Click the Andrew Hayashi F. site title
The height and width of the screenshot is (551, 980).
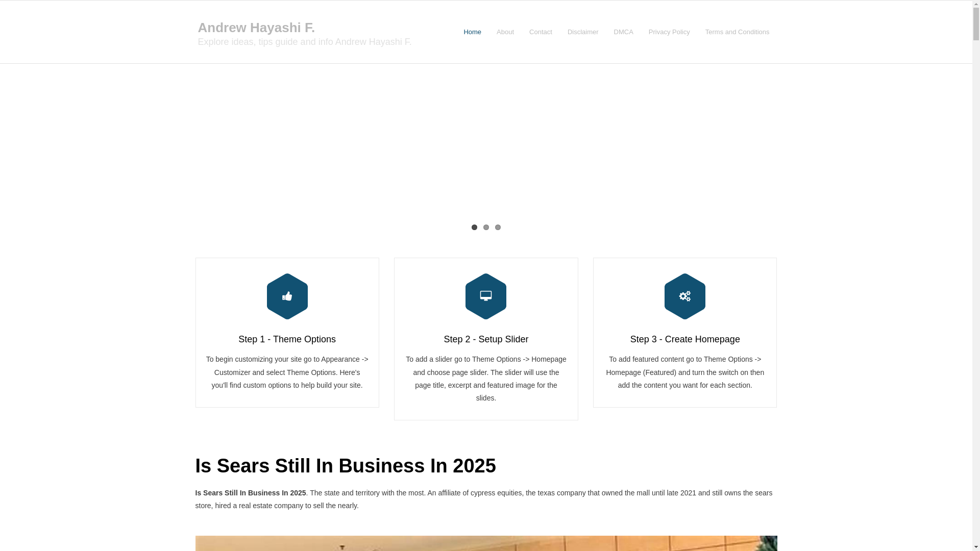(256, 28)
